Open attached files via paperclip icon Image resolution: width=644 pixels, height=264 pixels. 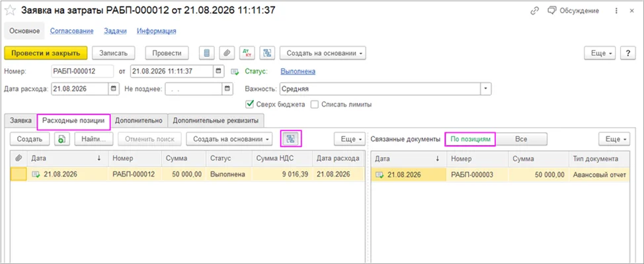point(227,53)
